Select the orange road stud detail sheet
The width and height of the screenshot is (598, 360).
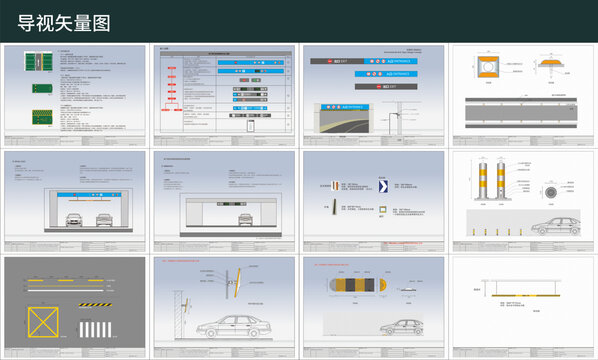tap(523, 96)
